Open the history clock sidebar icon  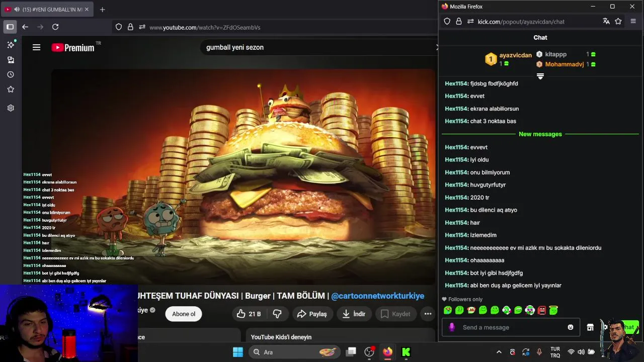[x=11, y=74]
